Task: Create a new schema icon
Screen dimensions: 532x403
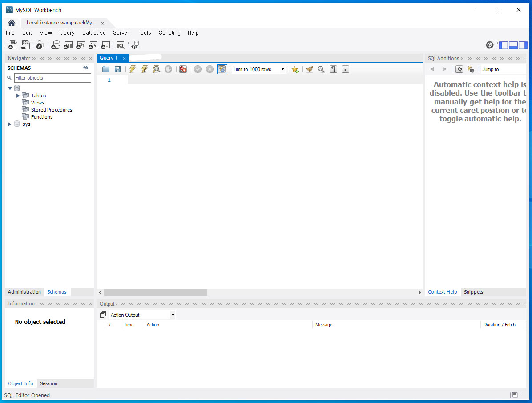Action: [x=56, y=45]
